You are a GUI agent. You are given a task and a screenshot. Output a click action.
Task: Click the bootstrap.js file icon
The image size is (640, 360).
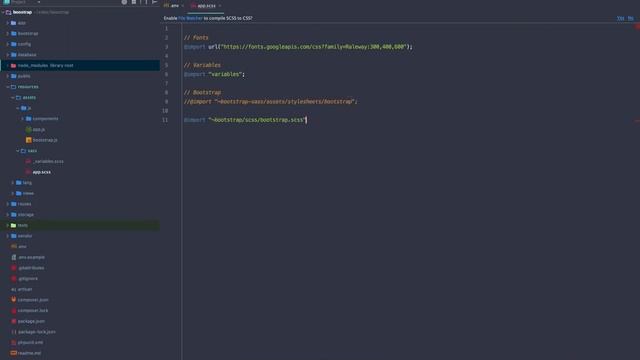point(28,140)
